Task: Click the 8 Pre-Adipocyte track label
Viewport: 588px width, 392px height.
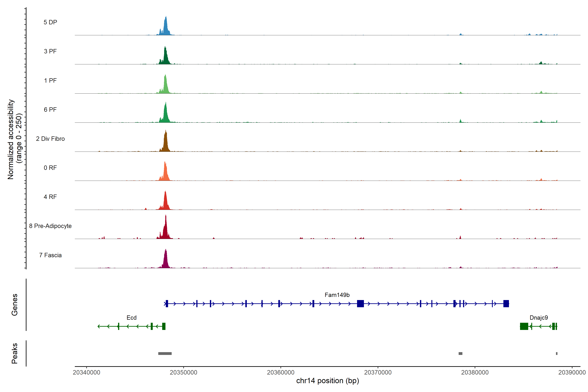Action: (50, 226)
